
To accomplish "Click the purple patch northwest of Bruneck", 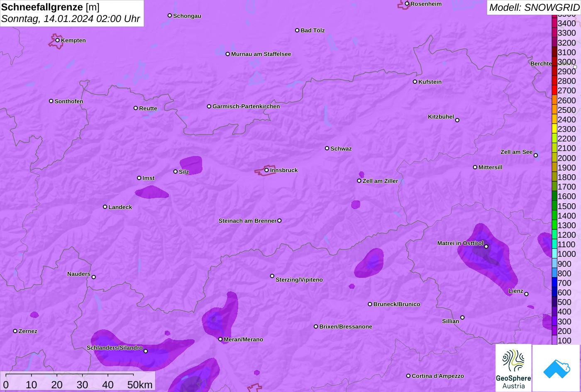I will click(x=369, y=263).
